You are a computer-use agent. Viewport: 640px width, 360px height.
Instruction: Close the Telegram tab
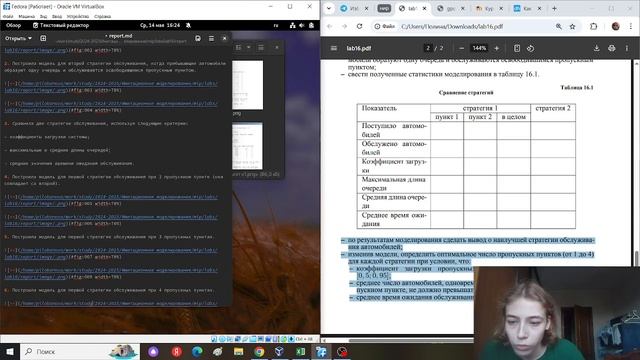(366, 8)
